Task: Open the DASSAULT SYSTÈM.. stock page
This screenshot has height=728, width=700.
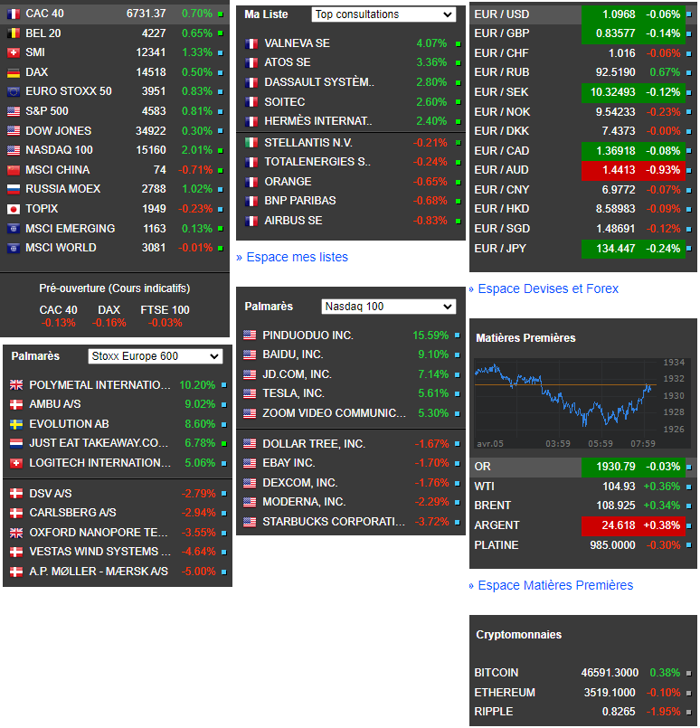Action: click(319, 82)
